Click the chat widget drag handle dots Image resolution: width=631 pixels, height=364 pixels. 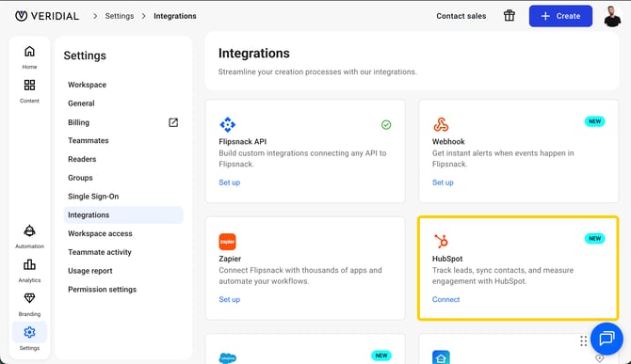click(x=583, y=340)
